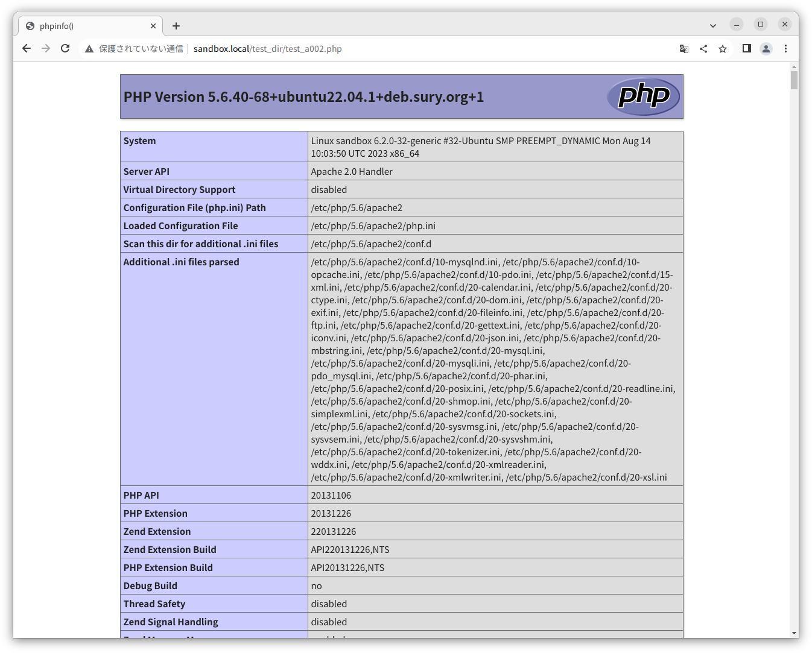812x653 pixels.
Task: Open the profile account dropdown
Action: (766, 49)
